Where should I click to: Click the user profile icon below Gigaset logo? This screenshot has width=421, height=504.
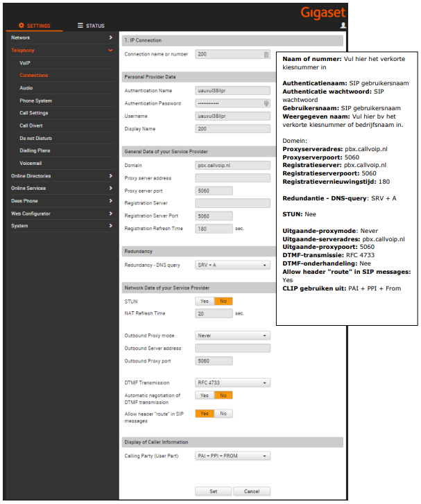(343, 26)
